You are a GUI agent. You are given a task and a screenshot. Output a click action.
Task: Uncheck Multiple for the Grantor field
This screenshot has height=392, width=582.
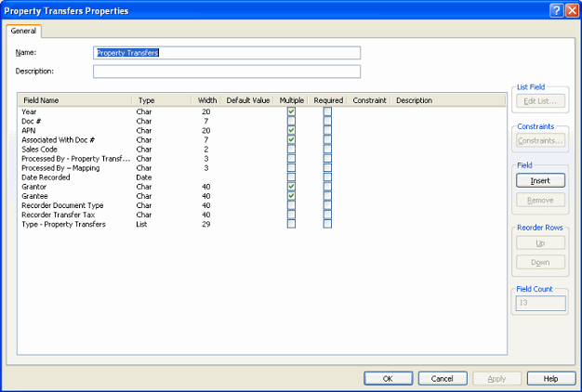coord(291,187)
